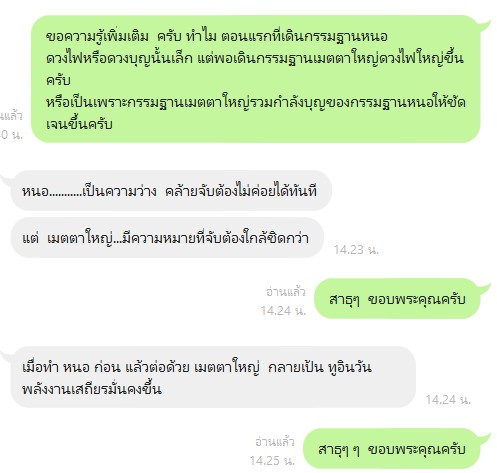Select the gray bubble starting with หนอ...........เป็นความว่าง
The image size is (497, 473).
coord(171,191)
